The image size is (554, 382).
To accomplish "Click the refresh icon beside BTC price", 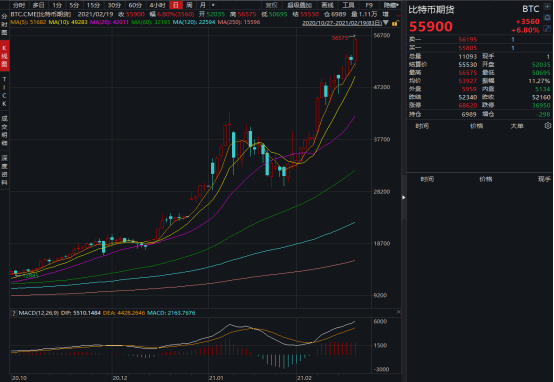I will tap(547, 18).
